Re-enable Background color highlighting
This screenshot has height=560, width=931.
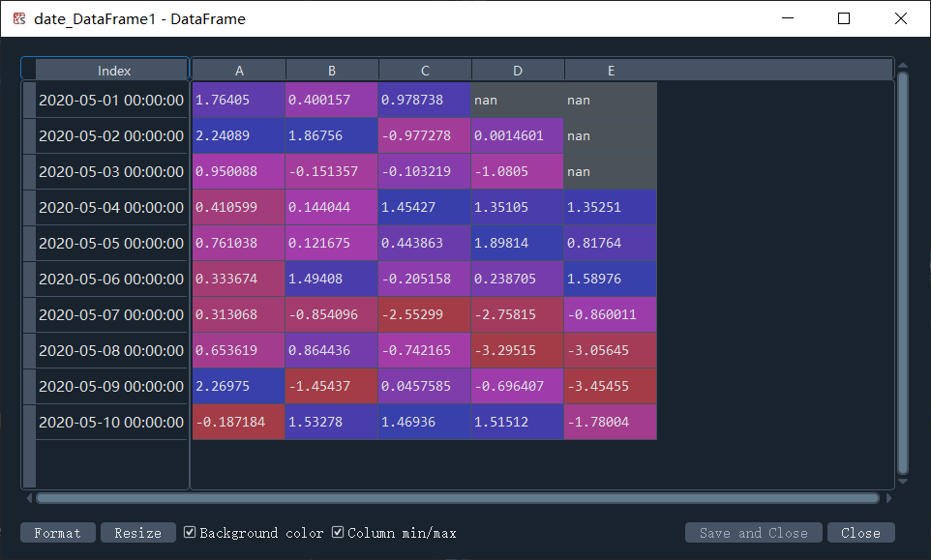190,532
